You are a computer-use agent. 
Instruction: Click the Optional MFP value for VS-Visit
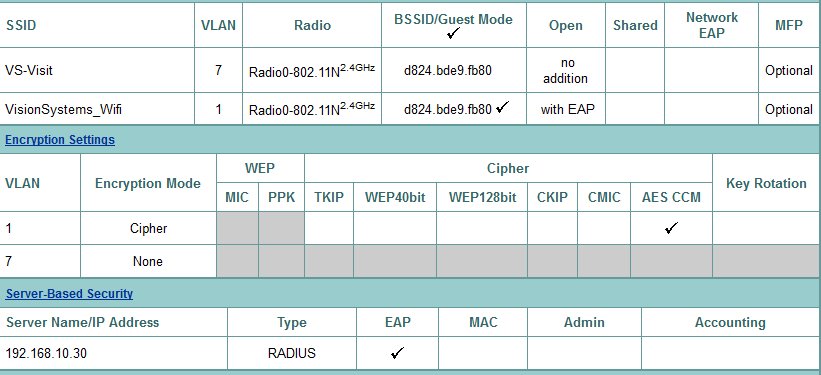[789, 70]
